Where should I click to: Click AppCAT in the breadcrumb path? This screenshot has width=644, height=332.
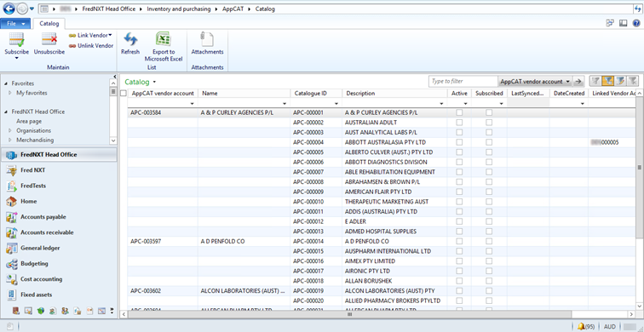click(x=232, y=9)
